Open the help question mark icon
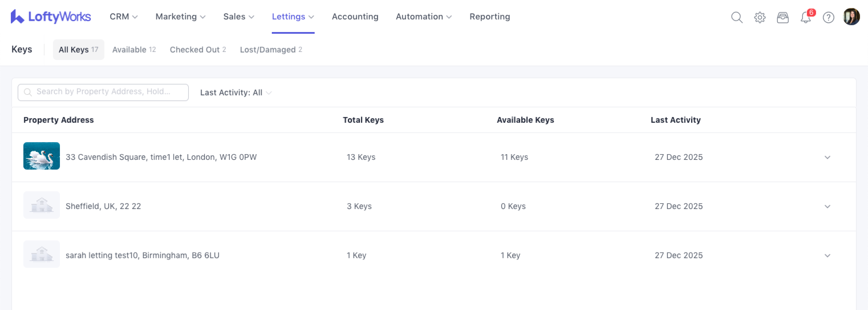This screenshot has height=310, width=868. click(828, 17)
